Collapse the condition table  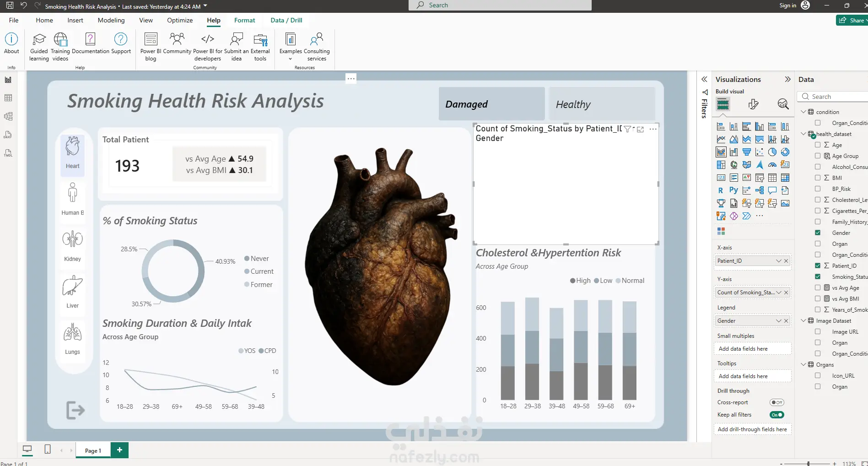(803, 112)
